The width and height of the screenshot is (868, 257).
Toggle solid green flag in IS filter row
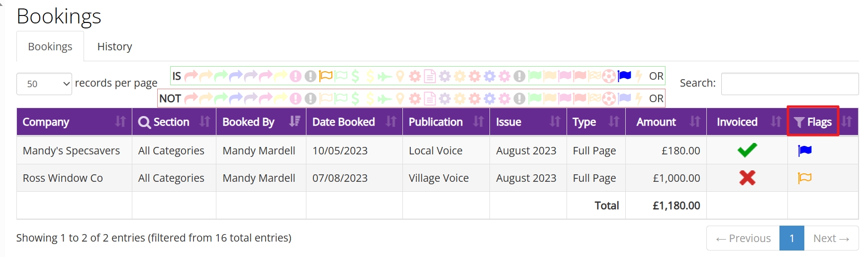(535, 76)
